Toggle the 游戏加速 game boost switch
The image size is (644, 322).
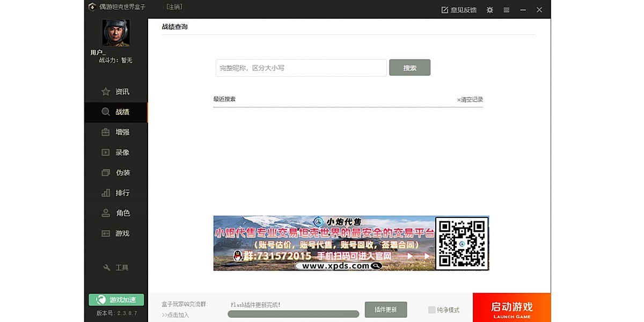coord(115,299)
